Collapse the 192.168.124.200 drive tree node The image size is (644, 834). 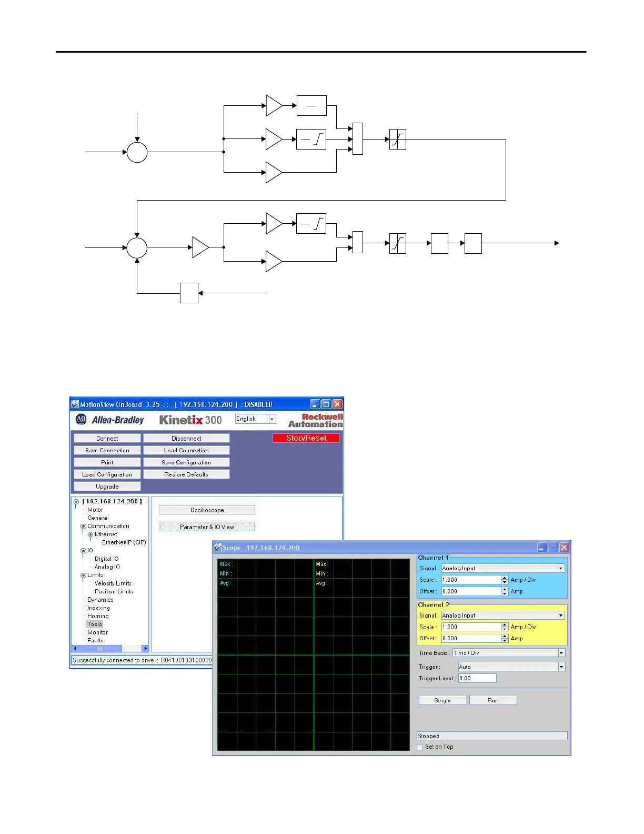click(x=76, y=502)
